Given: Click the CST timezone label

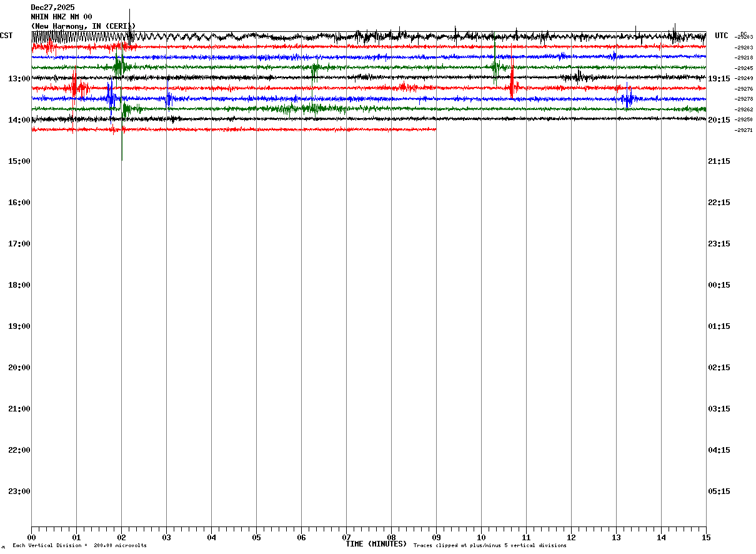Looking at the screenshot, I should 6,36.
